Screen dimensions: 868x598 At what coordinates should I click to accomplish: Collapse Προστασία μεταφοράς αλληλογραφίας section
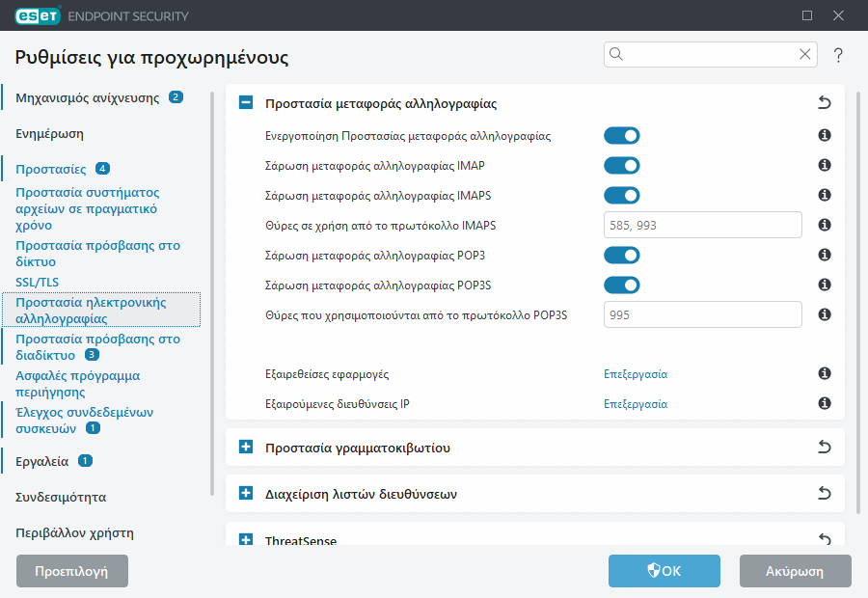click(246, 102)
